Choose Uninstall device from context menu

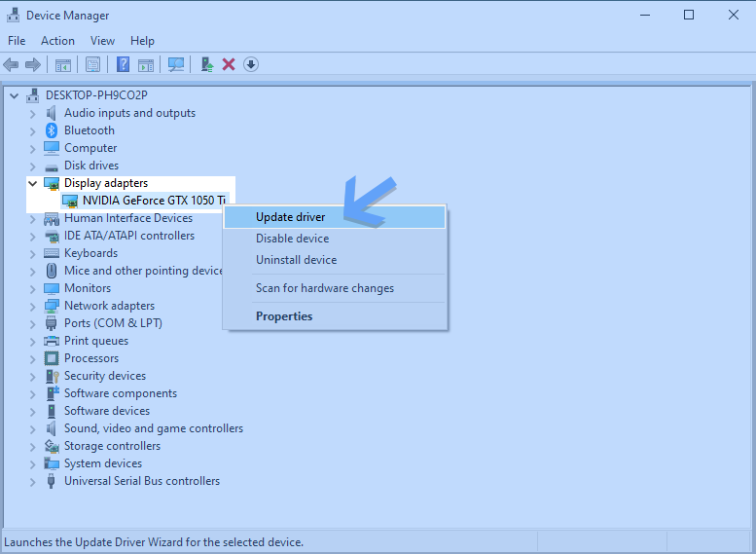335,260
